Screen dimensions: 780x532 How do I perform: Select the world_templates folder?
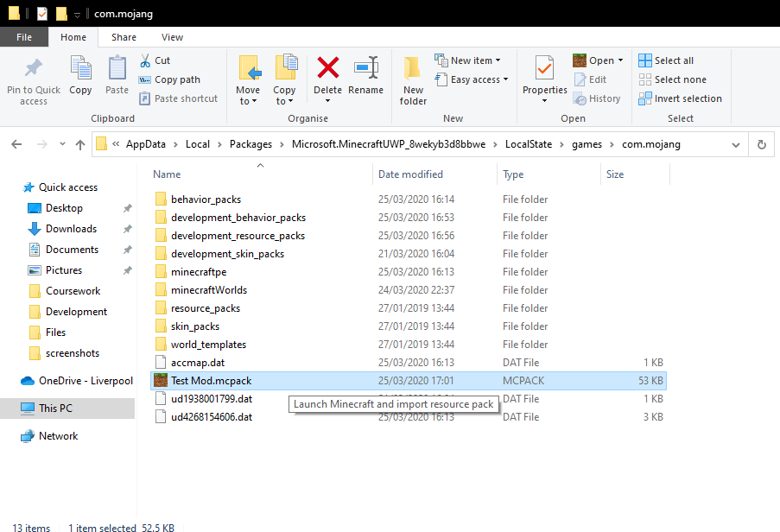pyautogui.click(x=208, y=345)
